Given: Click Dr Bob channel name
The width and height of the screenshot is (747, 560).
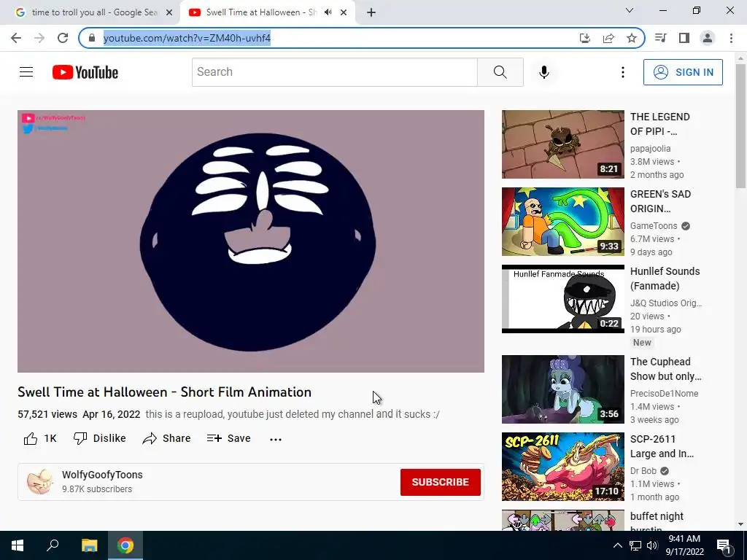Looking at the screenshot, I should point(643,470).
